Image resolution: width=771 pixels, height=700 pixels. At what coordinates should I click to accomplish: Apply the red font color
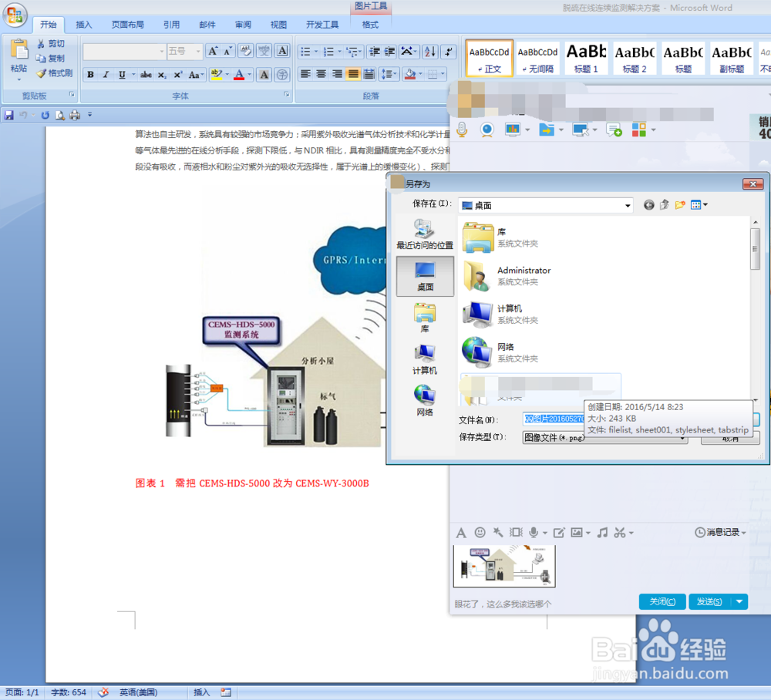(239, 75)
